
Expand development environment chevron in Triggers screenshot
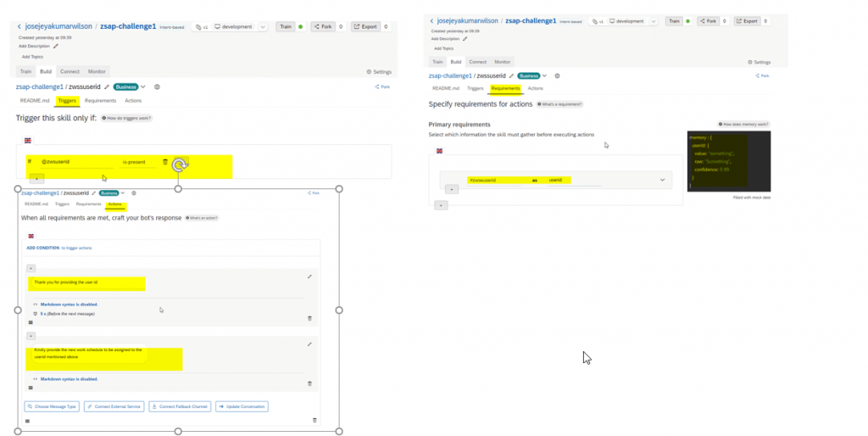(x=263, y=26)
